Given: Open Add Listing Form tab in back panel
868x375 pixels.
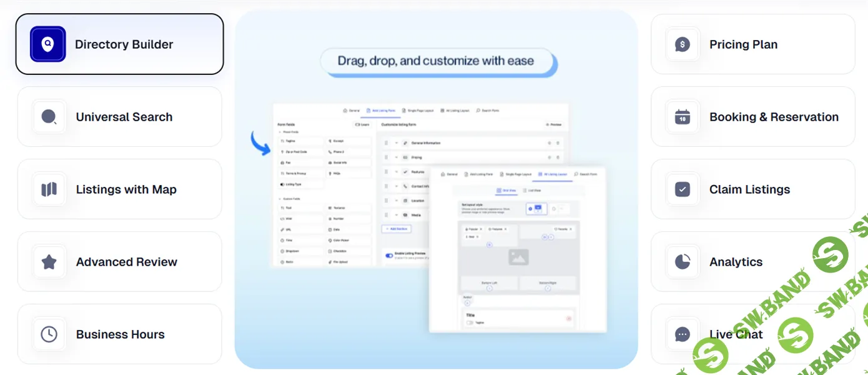Looking at the screenshot, I should point(380,111).
